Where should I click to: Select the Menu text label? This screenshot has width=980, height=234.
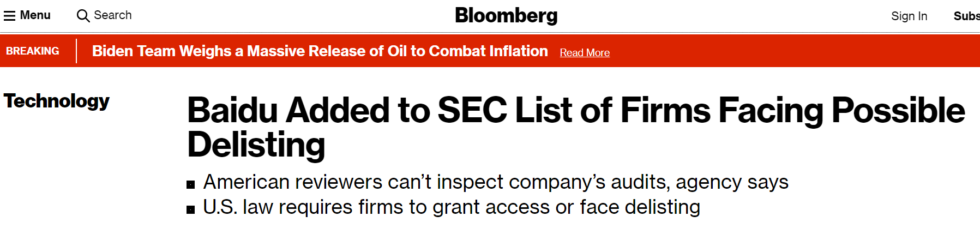click(x=35, y=15)
